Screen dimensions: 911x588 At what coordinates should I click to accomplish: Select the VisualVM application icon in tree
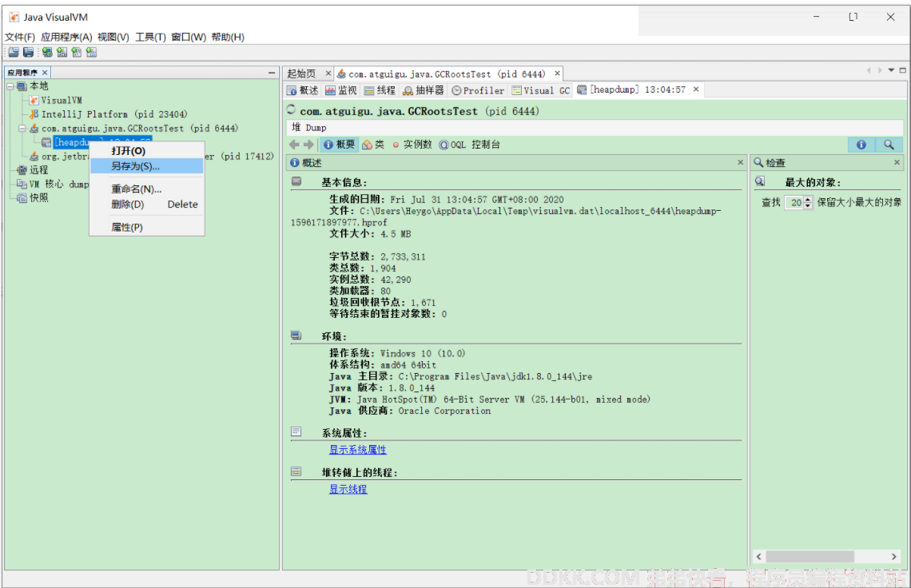pos(34,100)
